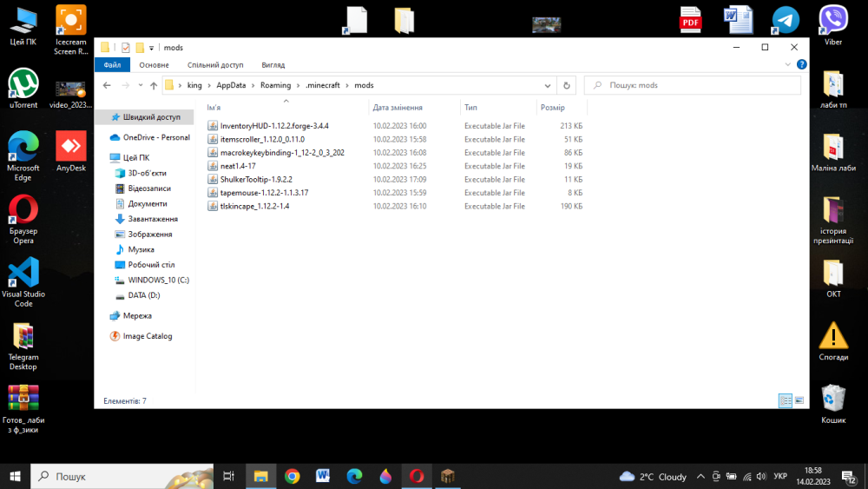
Task: Launch Opera browser desktop shortcut
Action: coord(23,219)
